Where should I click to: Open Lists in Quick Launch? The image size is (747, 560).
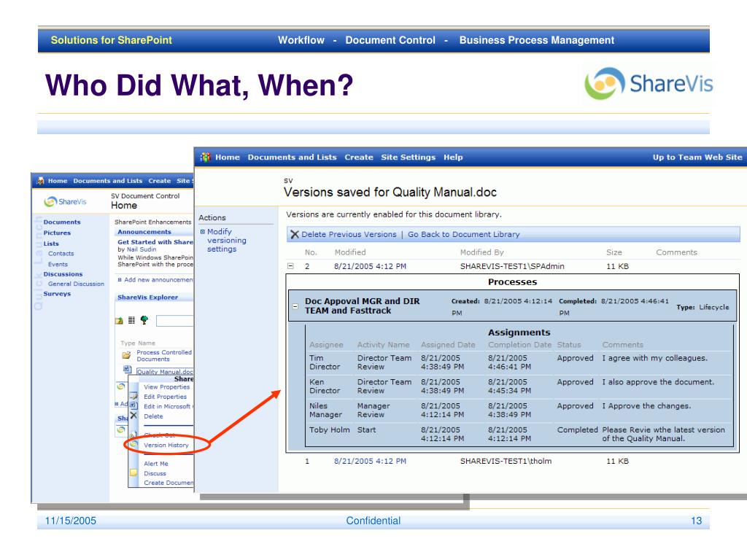[51, 244]
